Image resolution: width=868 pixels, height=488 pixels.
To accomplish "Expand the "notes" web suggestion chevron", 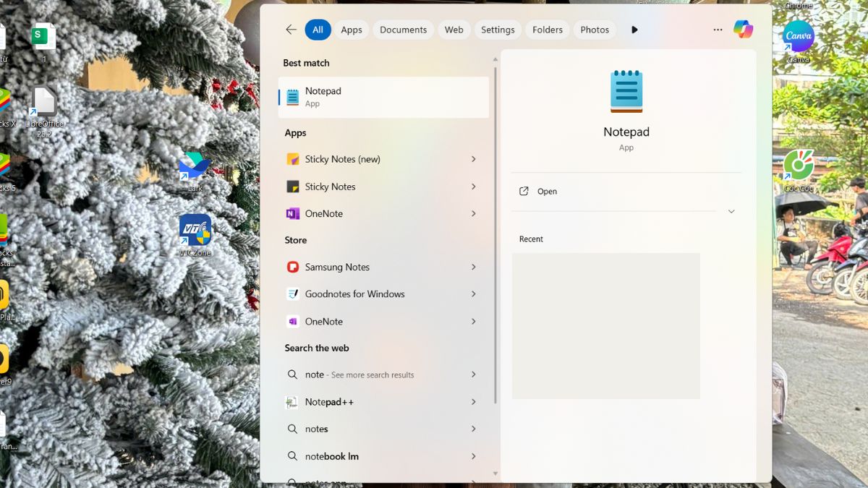I will coord(474,429).
